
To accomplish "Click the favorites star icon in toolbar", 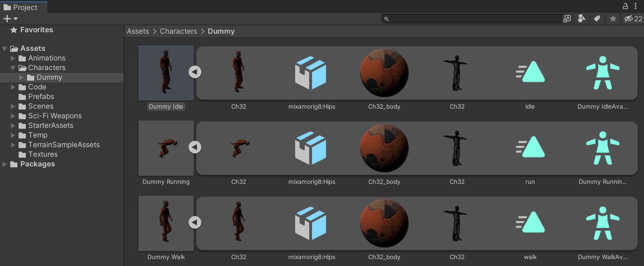I will (x=613, y=19).
